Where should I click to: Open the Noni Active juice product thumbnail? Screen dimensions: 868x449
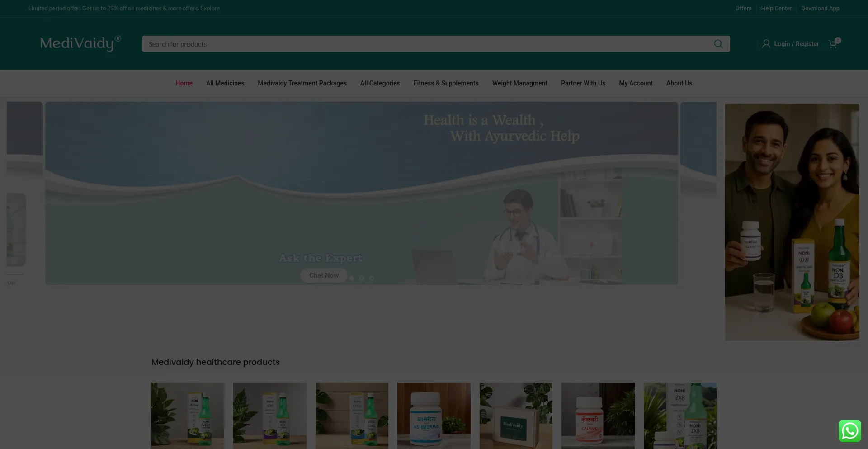[x=188, y=416]
